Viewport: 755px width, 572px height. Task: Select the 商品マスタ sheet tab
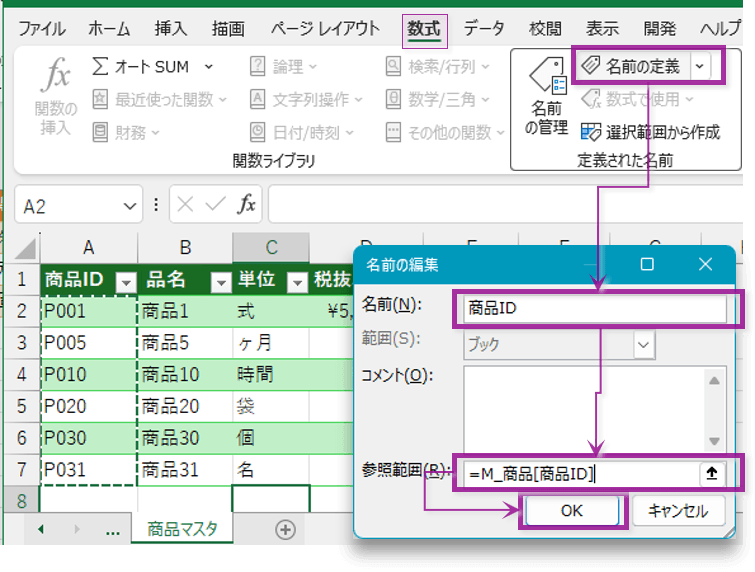tap(182, 529)
